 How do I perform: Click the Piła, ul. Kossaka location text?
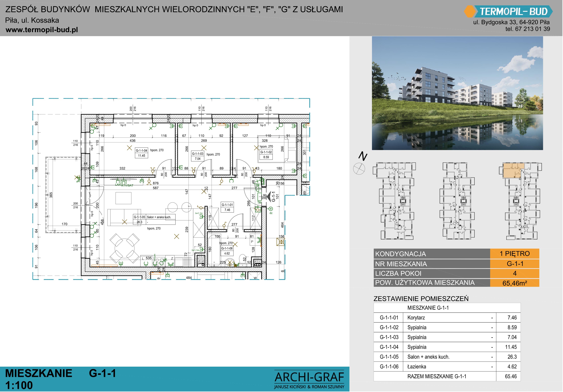click(x=32, y=20)
